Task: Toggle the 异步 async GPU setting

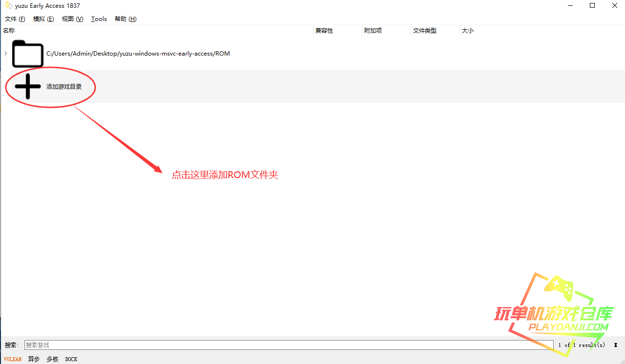Action: pos(34,359)
